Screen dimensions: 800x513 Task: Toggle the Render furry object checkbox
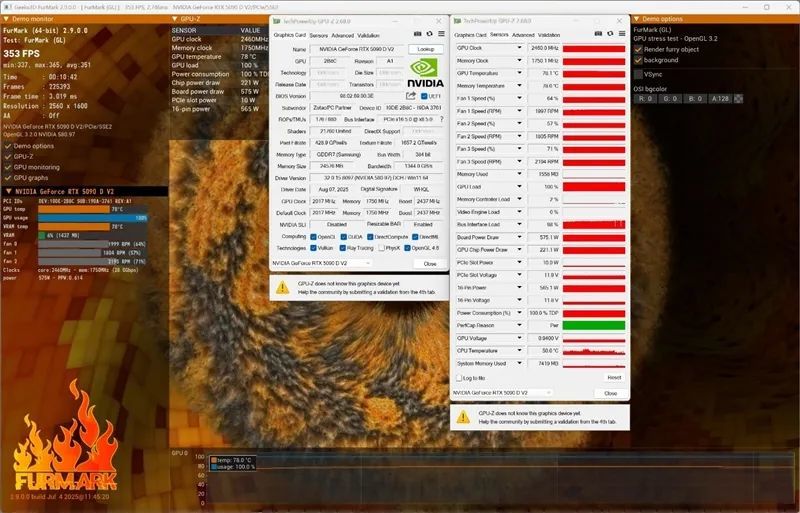pos(638,50)
